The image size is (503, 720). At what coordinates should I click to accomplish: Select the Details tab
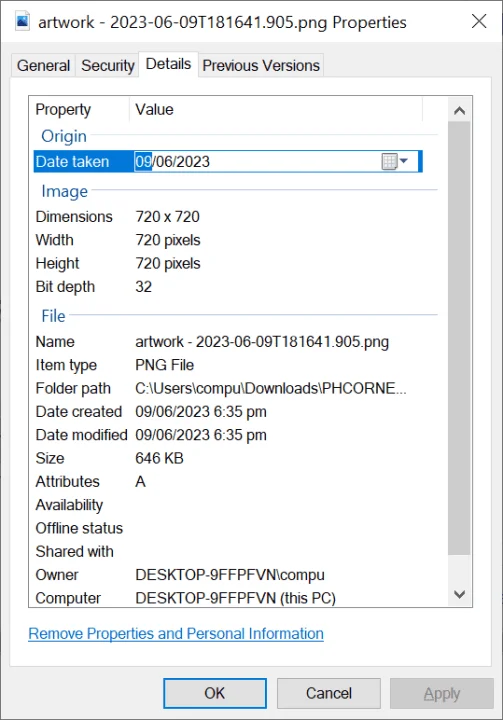tap(168, 64)
